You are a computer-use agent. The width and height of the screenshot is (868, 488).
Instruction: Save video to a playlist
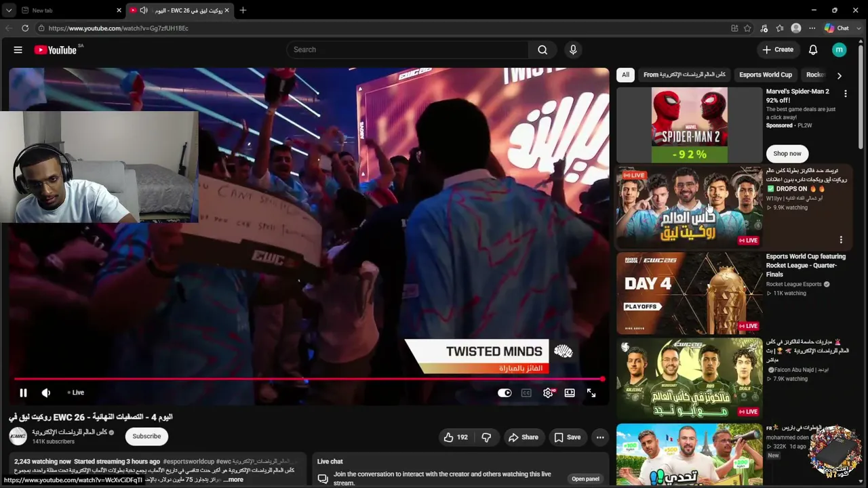tap(568, 437)
